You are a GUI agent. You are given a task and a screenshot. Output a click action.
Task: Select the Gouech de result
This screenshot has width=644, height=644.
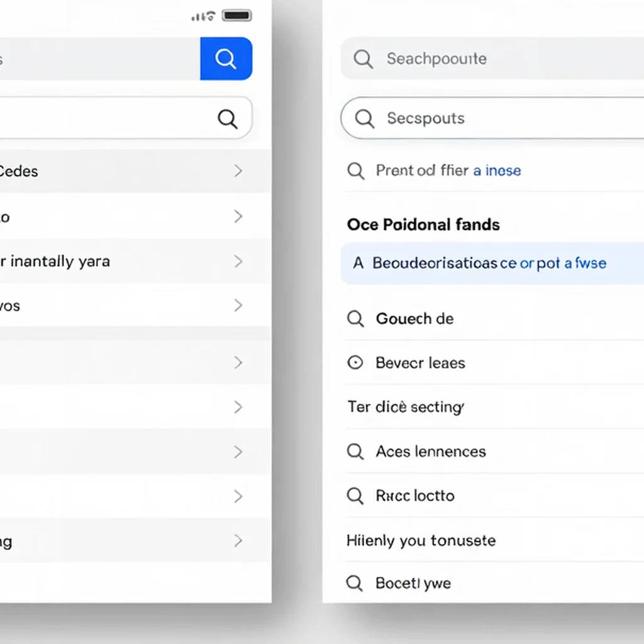click(x=415, y=319)
